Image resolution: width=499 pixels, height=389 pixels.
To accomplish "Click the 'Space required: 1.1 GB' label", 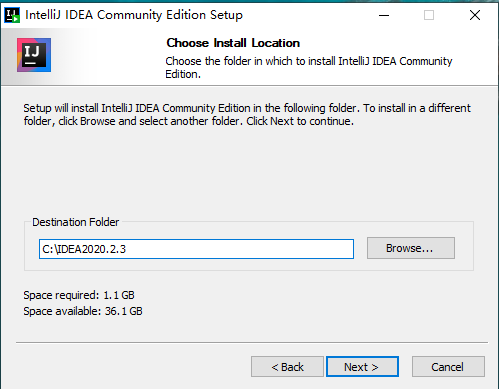I will [79, 295].
